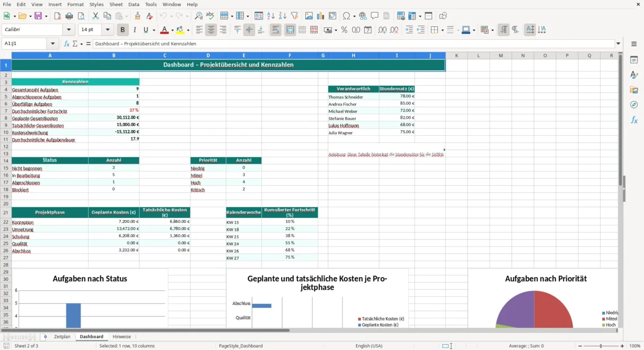Open the Font Name dropdown
This screenshot has height=350, width=644.
pyautogui.click(x=69, y=30)
